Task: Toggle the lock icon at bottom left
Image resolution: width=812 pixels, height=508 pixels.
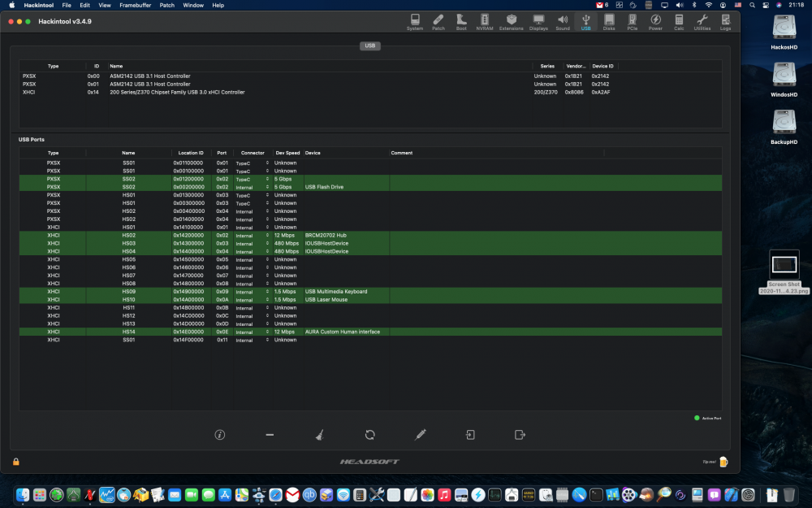Action: coord(16,462)
